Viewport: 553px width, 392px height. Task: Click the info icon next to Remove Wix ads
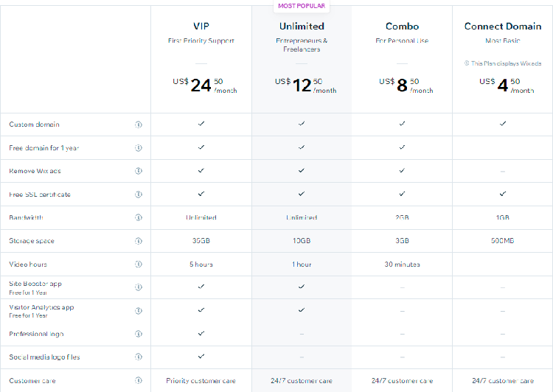pos(139,171)
